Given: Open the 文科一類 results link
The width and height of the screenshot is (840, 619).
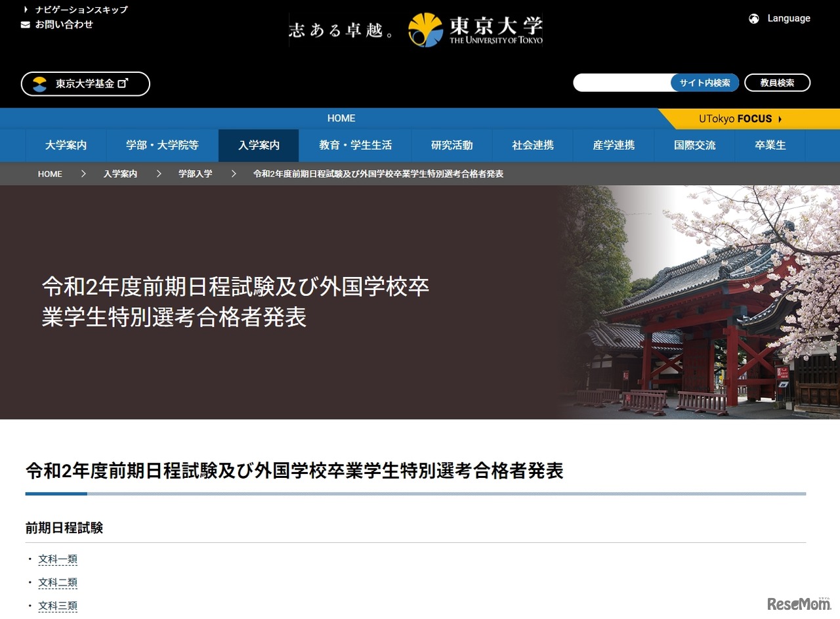Looking at the screenshot, I should [57, 559].
